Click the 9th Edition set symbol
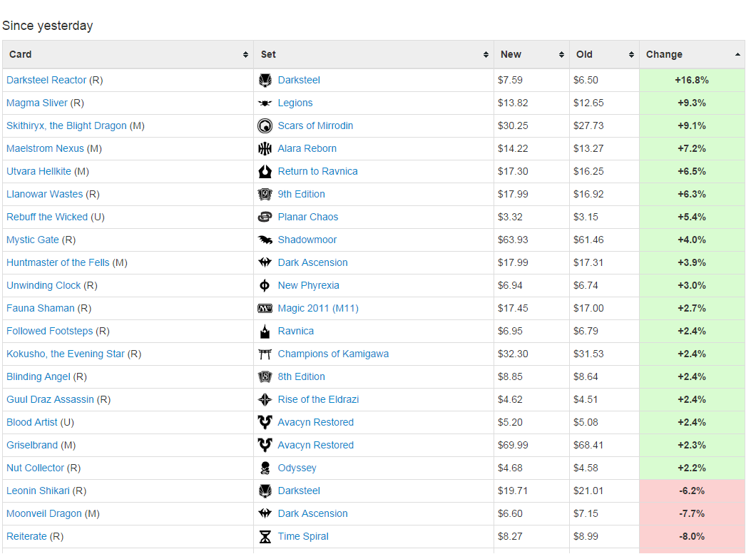The height and width of the screenshot is (554, 756). click(x=265, y=195)
